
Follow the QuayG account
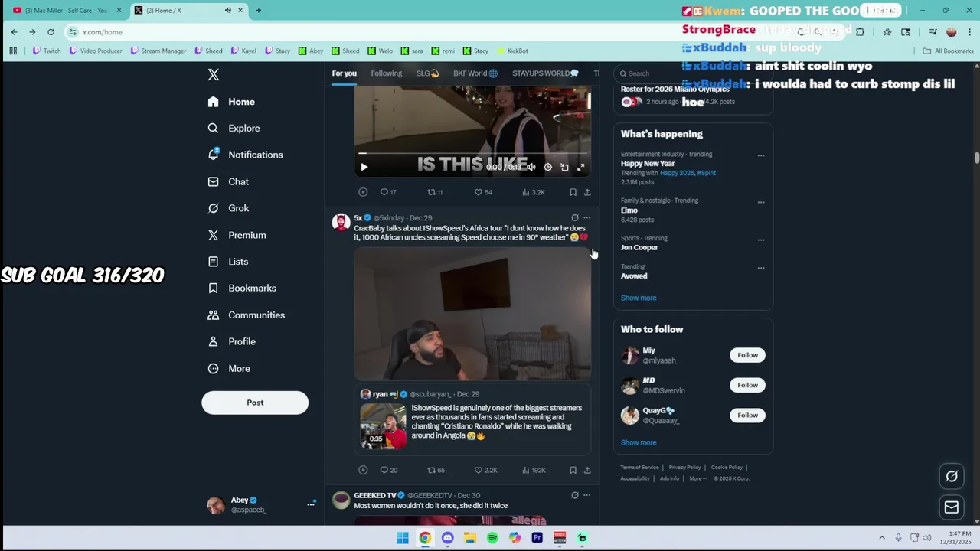coord(747,415)
